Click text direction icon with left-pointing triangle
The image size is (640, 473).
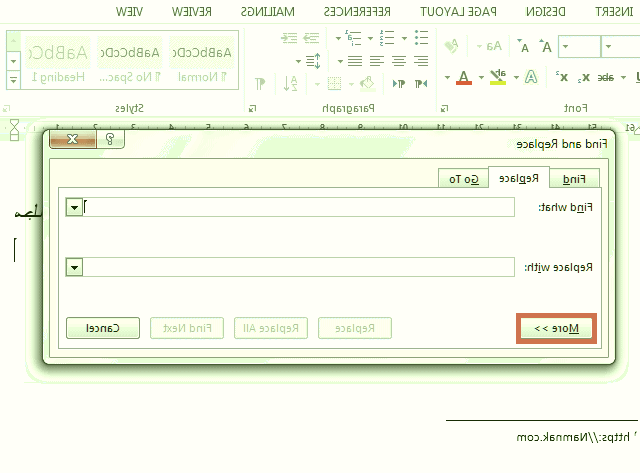(421, 84)
